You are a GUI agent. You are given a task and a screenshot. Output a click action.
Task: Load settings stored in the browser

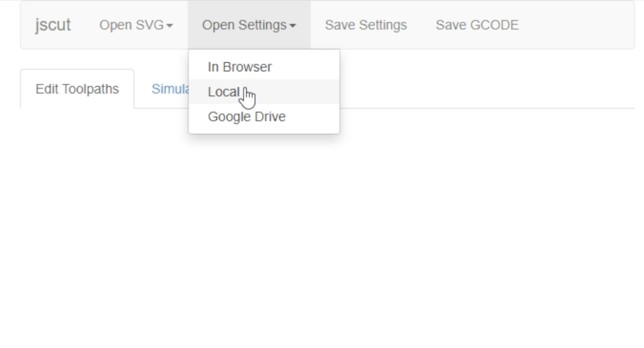pyautogui.click(x=239, y=67)
